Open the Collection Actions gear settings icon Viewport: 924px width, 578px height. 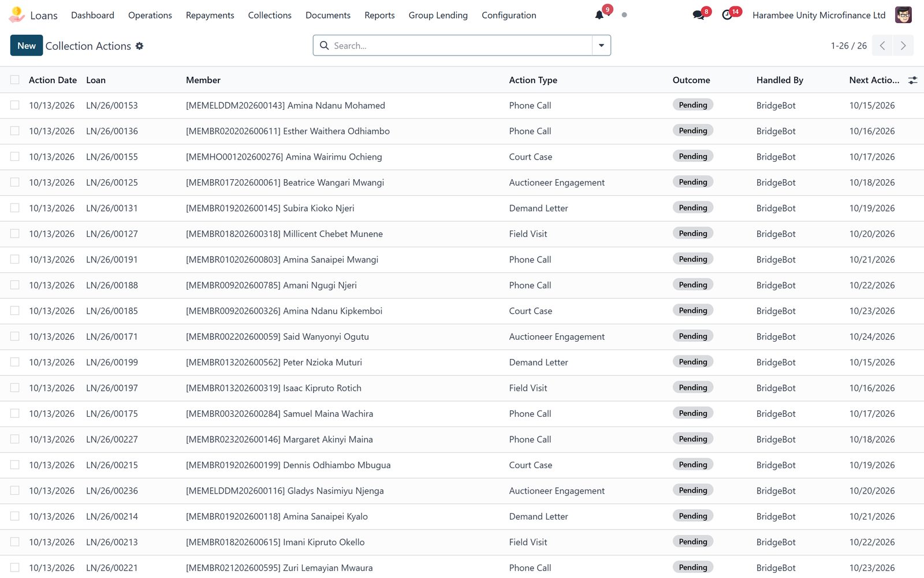pyautogui.click(x=139, y=46)
